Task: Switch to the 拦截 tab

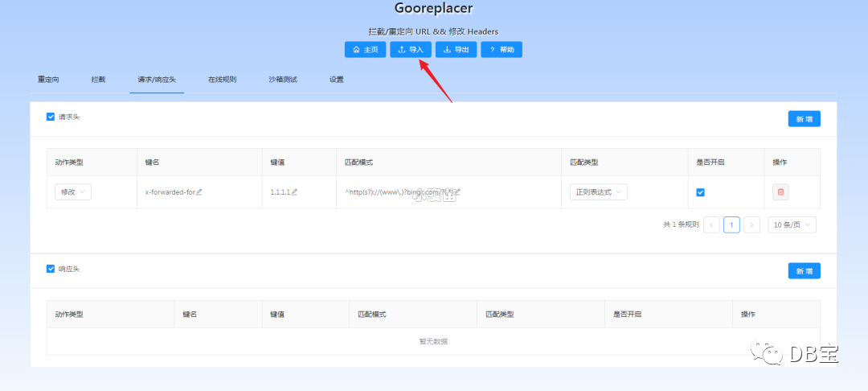Action: click(99, 80)
